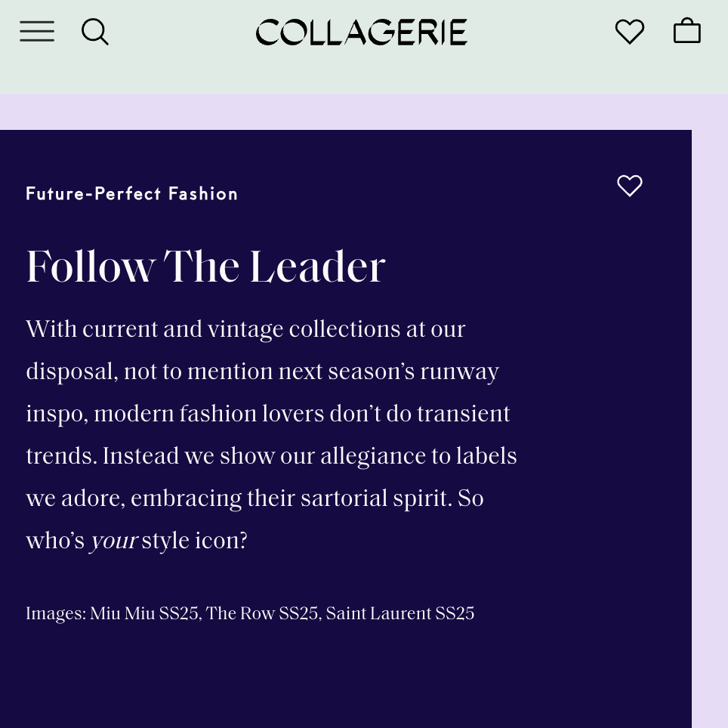Go to homepage via Collagerie logo
This screenshot has width=728, height=728.
point(361,32)
